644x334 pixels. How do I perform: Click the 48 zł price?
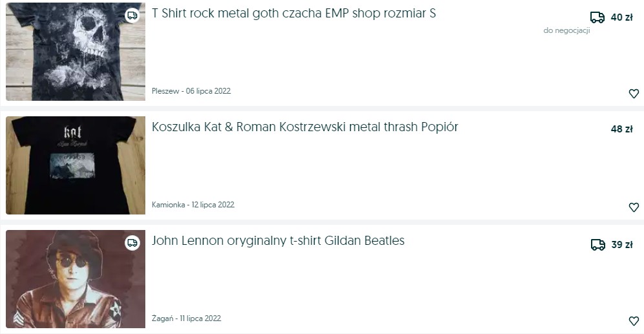pyautogui.click(x=621, y=129)
